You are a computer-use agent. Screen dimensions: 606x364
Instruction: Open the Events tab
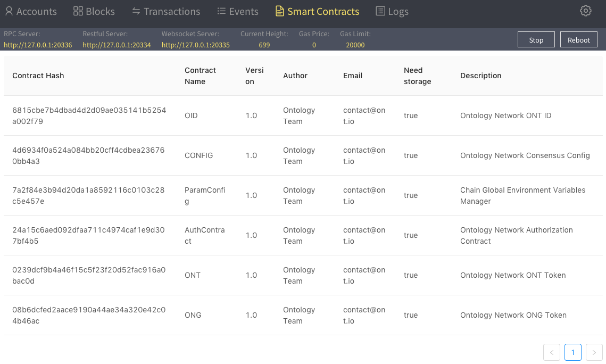(x=238, y=11)
